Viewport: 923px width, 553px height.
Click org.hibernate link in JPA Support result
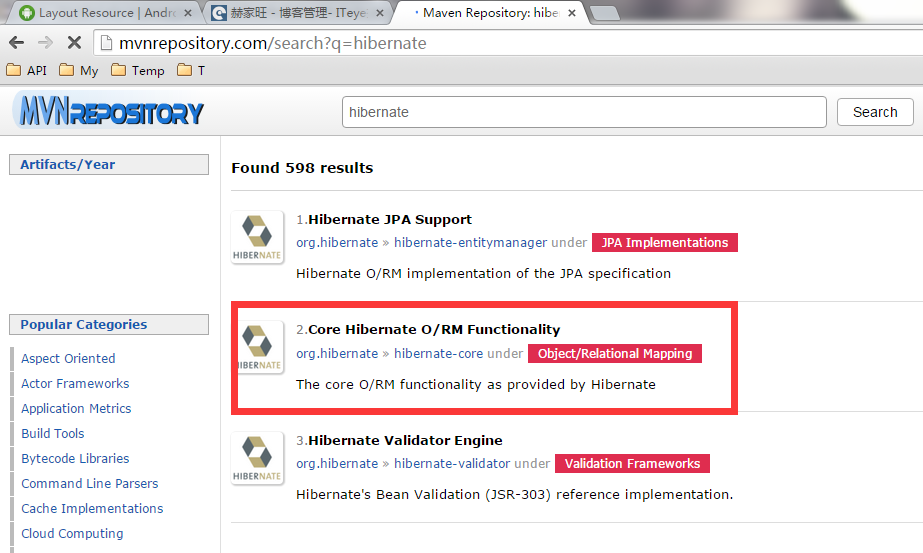tap(337, 243)
